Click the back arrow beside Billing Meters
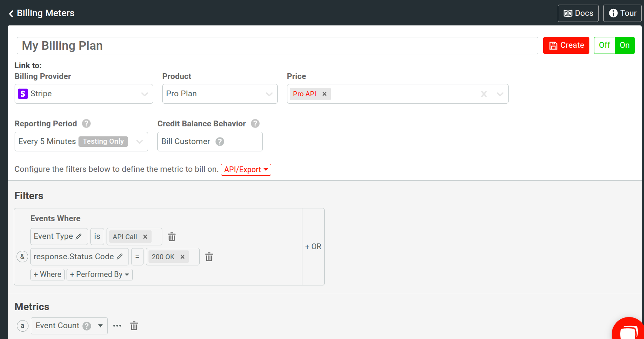The image size is (644, 339). pos(11,13)
